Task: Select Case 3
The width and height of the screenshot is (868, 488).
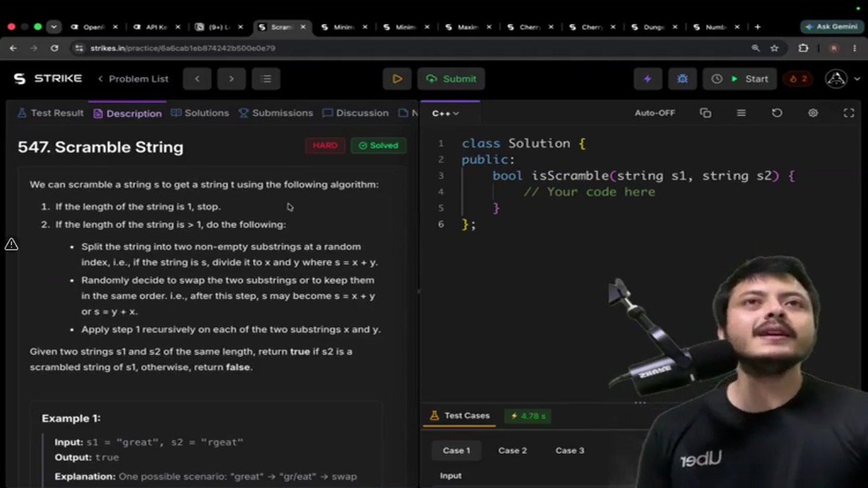Action: click(x=570, y=450)
